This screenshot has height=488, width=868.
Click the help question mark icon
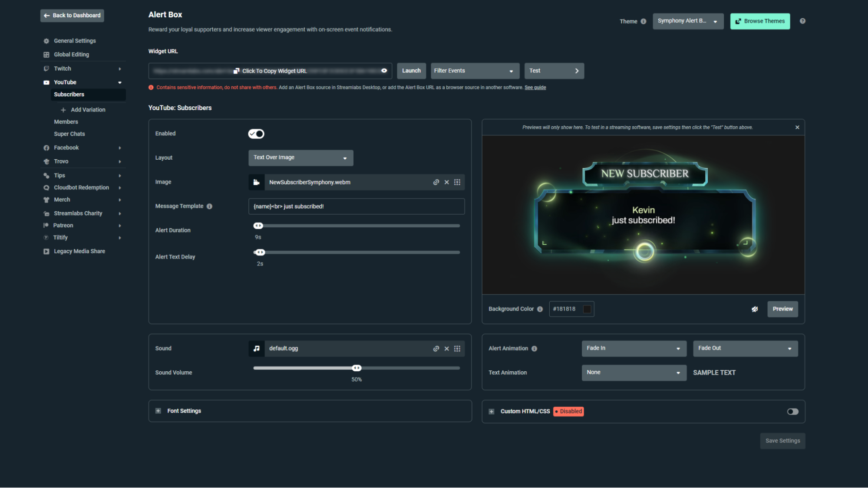click(x=802, y=21)
